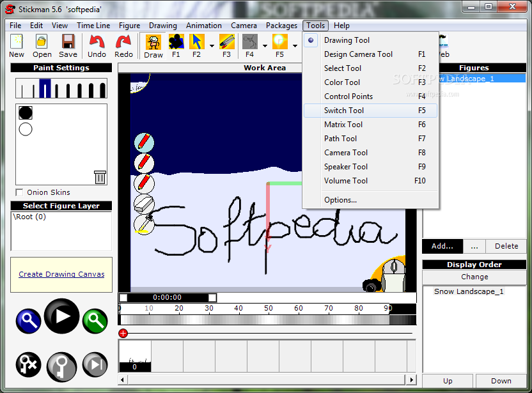The width and height of the screenshot is (532, 393).
Task: Undo the last action
Action: coord(97,46)
